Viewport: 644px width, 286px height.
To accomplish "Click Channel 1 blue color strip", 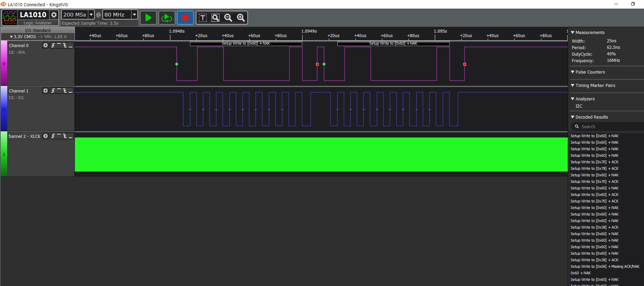I will (x=4, y=109).
